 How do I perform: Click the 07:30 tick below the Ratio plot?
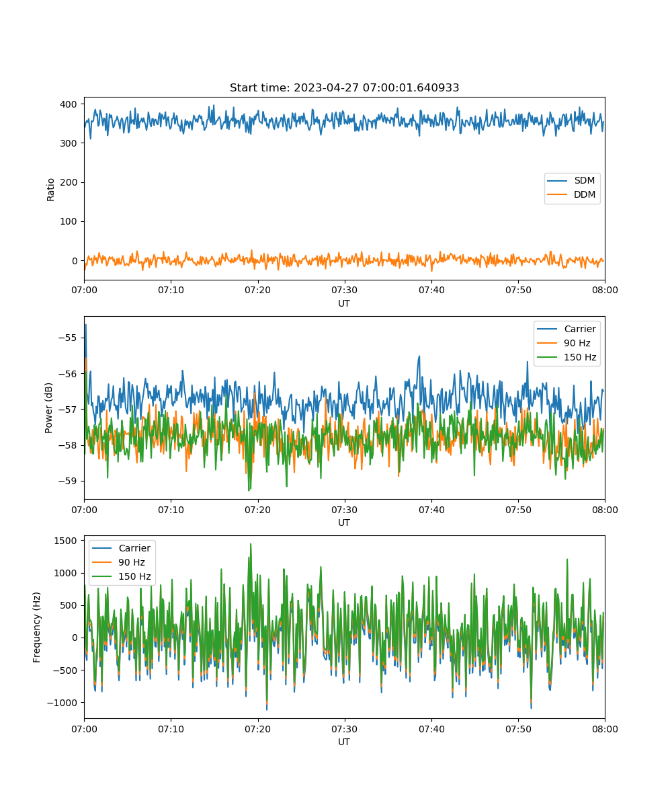coord(344,291)
